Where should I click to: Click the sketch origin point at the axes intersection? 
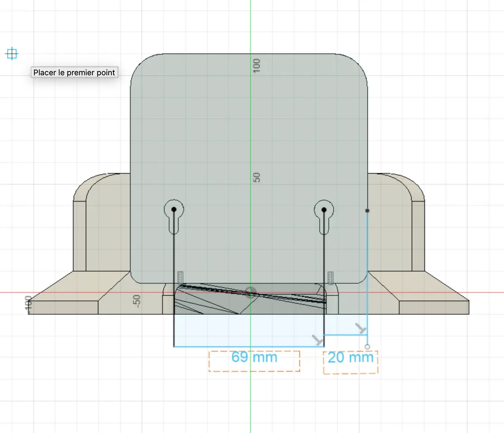[x=251, y=292]
